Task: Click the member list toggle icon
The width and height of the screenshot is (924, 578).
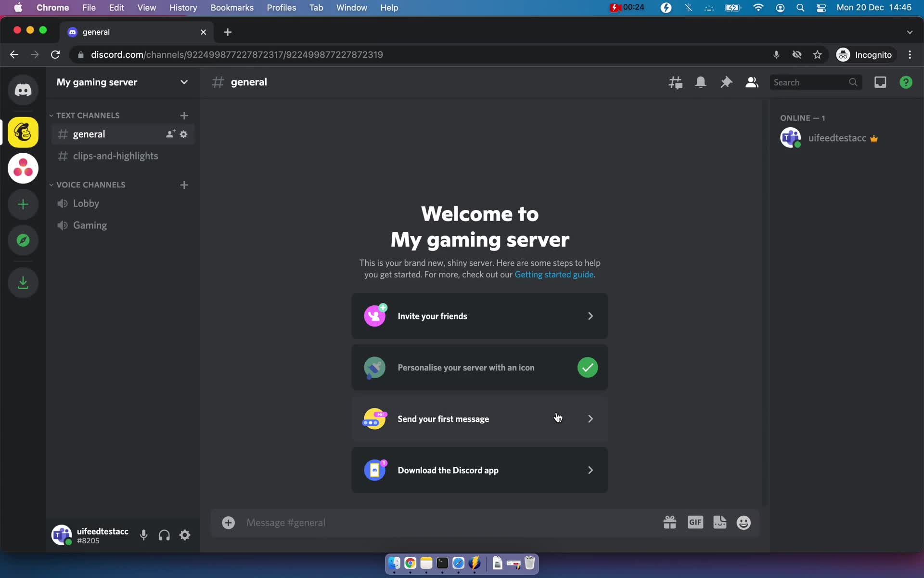Action: tap(752, 82)
